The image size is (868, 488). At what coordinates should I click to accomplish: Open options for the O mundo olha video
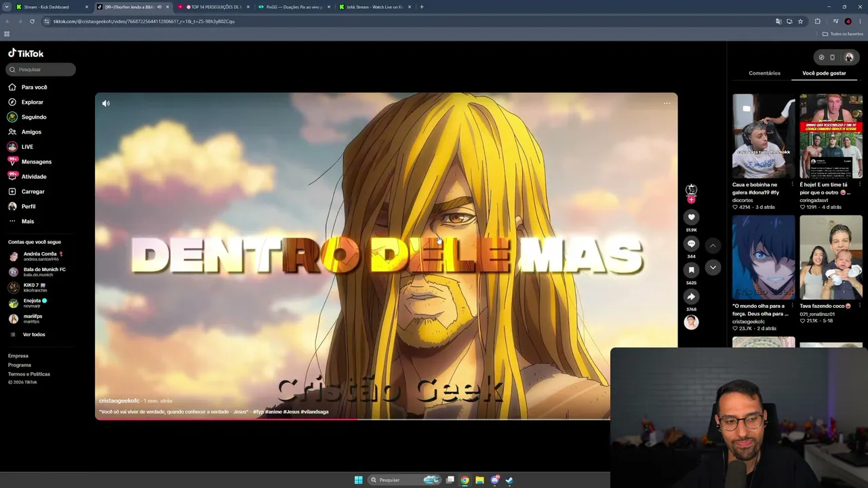[793, 306]
